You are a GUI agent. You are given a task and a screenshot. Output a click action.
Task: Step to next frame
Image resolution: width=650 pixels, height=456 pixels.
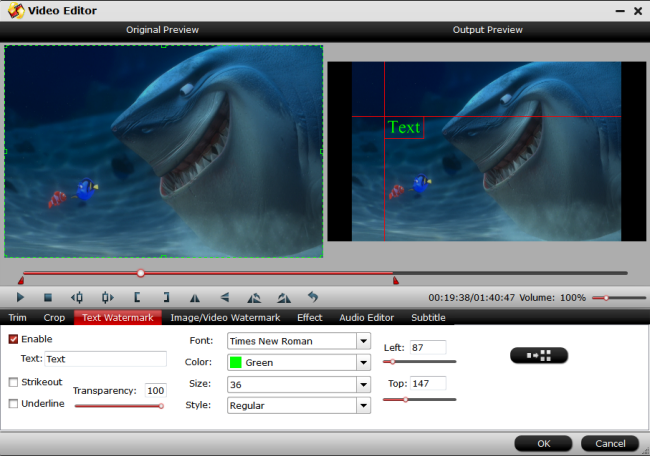107,297
